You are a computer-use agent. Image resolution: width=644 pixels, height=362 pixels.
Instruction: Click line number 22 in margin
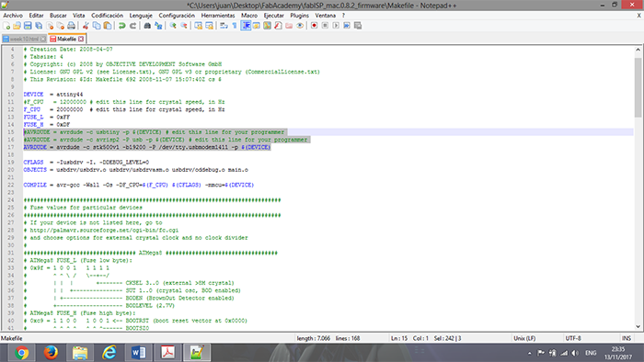[x=10, y=185]
